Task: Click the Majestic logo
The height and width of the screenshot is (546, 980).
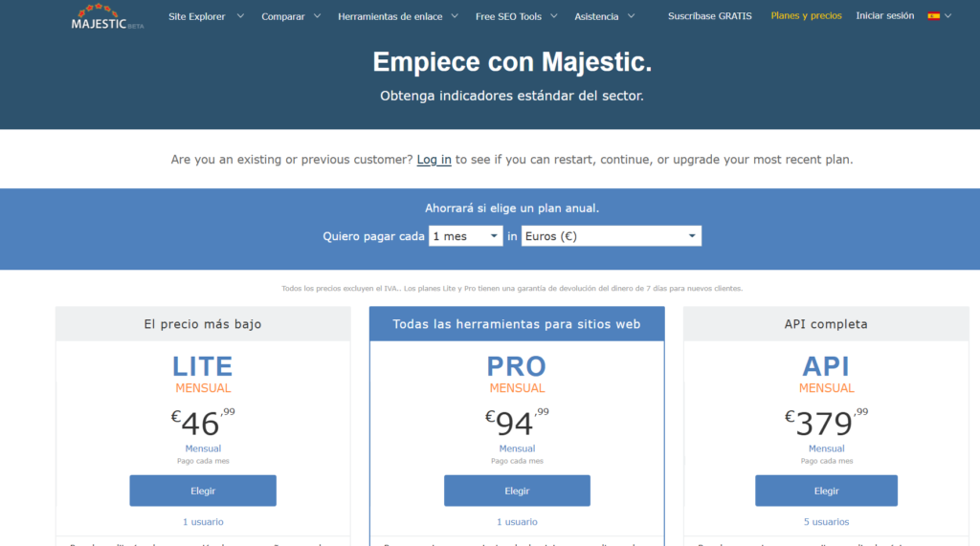Action: click(x=107, y=17)
